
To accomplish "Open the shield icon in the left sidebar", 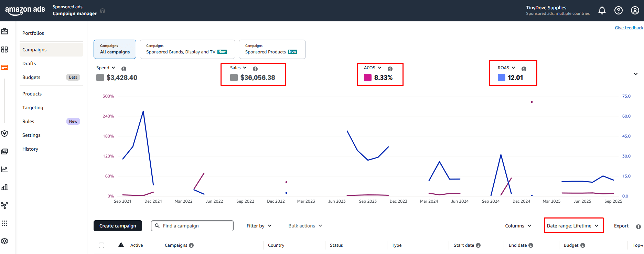I will pyautogui.click(x=4, y=133).
